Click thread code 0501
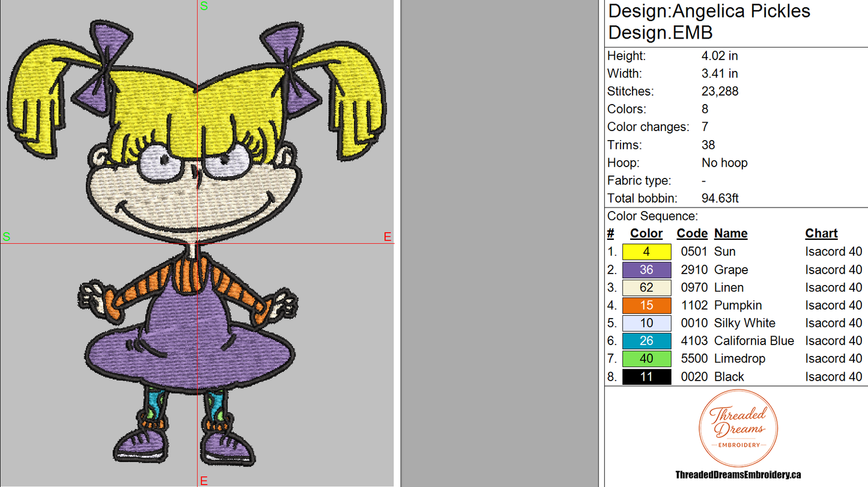The image size is (868, 487). point(694,252)
